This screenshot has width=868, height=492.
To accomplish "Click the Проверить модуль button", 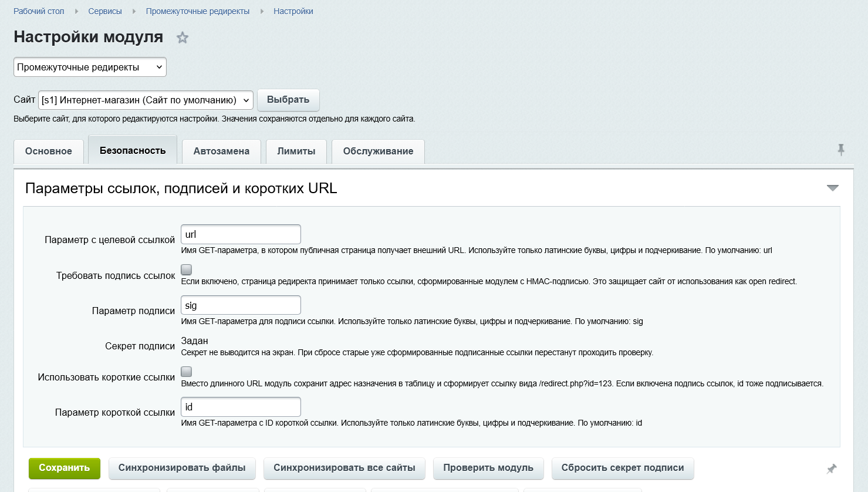I will [488, 468].
